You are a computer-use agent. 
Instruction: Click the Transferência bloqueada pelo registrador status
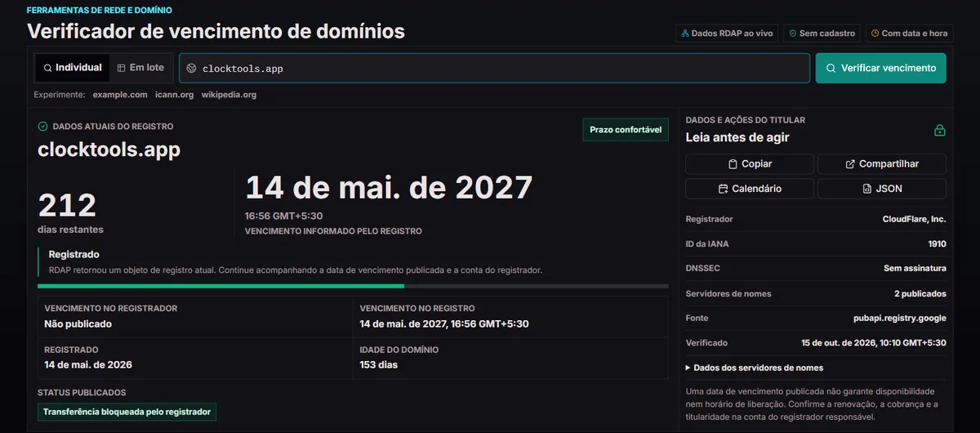127,412
